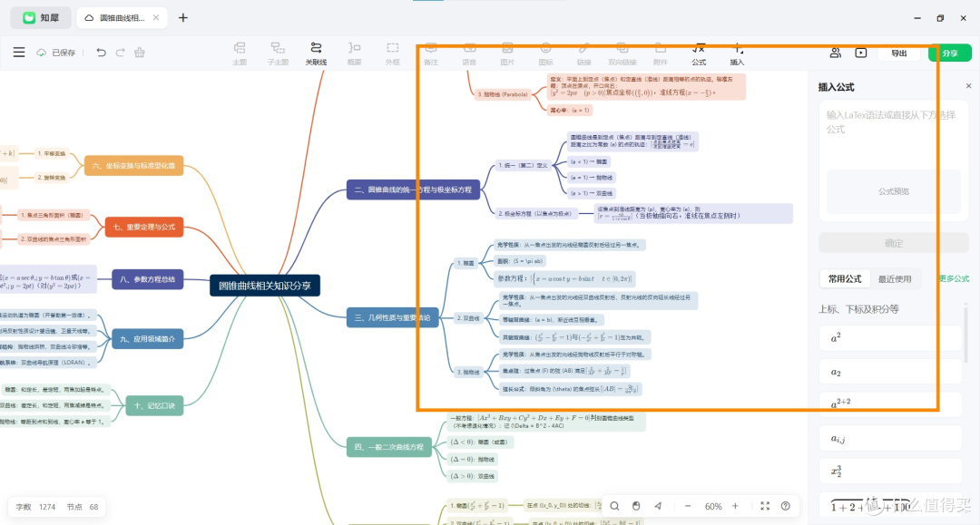Open the hamburger main menu

click(19, 53)
